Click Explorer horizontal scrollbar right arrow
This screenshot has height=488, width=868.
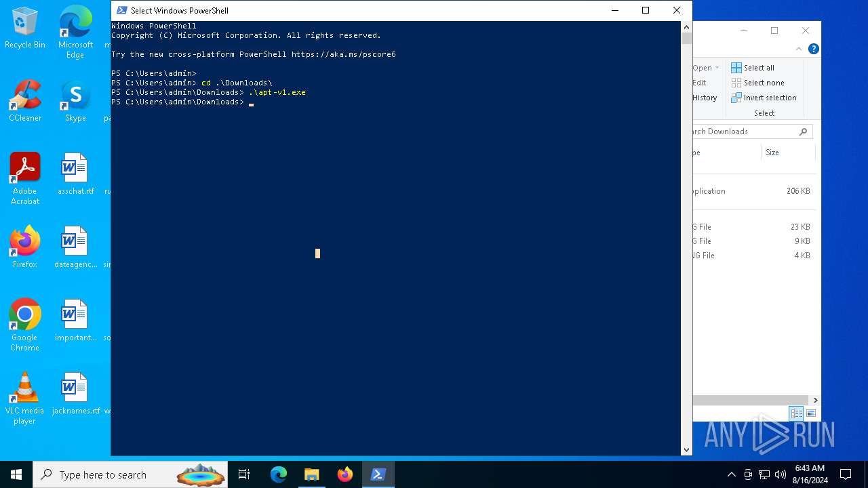(815, 400)
